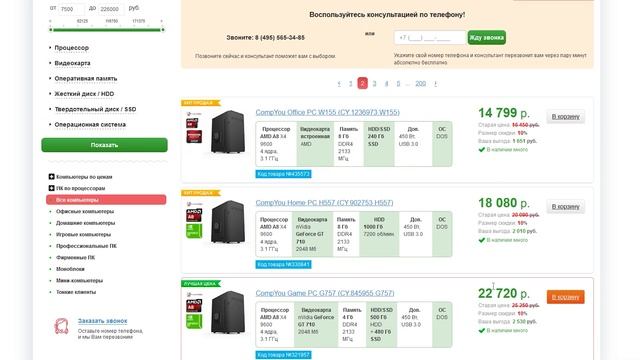
Task: Click green GeForce badge on Game PC G757
Action: coord(194,322)
